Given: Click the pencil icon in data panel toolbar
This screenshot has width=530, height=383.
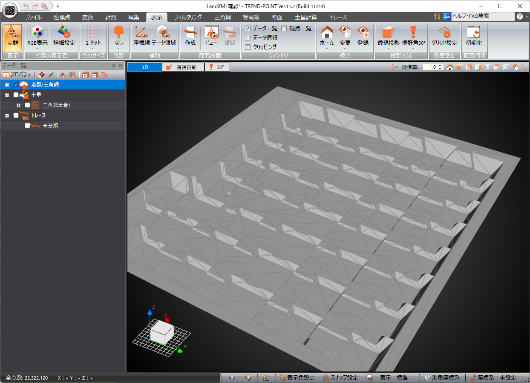Looking at the screenshot, I should click(51, 75).
